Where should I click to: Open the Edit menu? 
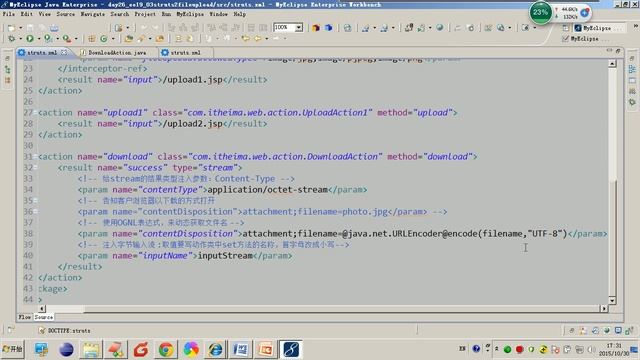[x=27, y=14]
